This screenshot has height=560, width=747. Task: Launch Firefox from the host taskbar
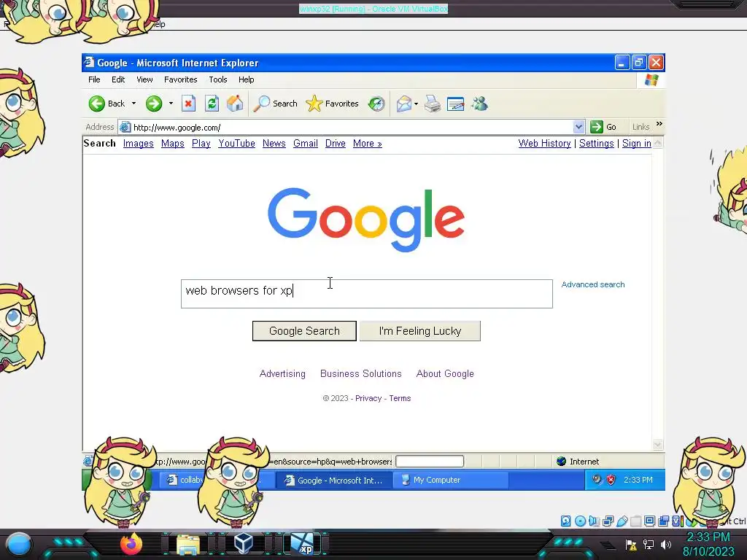pos(131,544)
